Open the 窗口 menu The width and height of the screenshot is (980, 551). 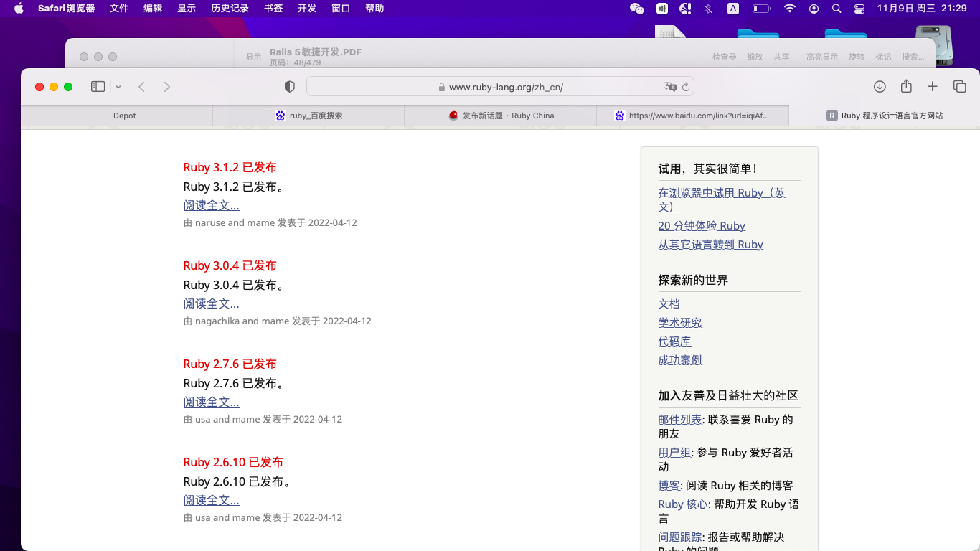(x=341, y=9)
